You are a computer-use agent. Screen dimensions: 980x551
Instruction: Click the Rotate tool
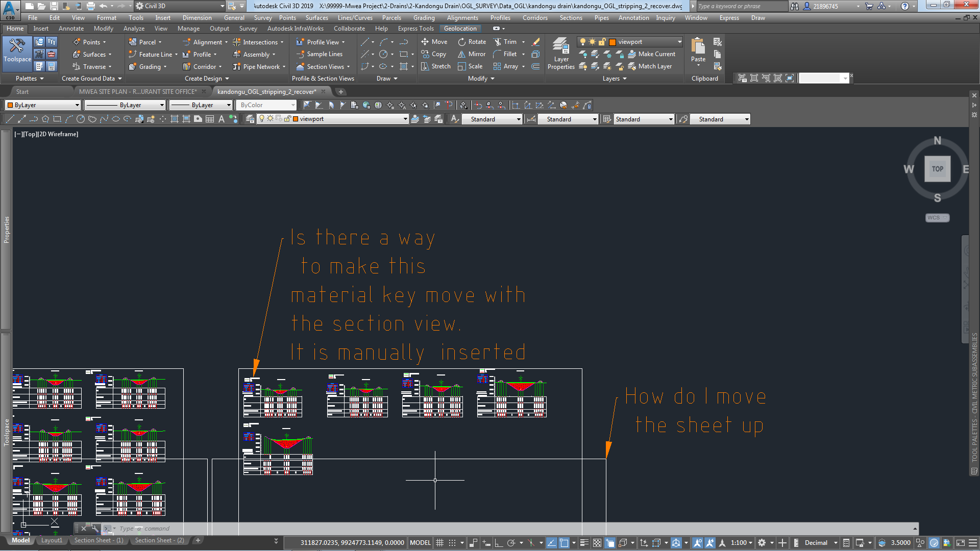(472, 42)
